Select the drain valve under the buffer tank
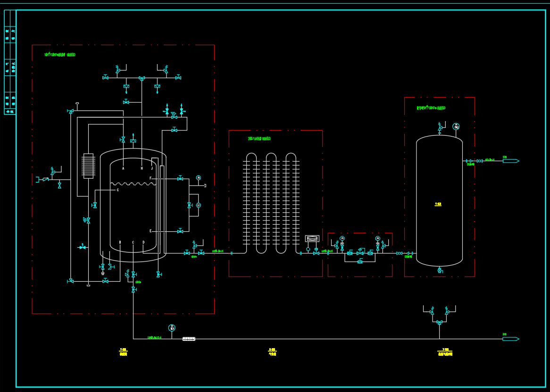This screenshot has height=392, width=550. (440, 270)
